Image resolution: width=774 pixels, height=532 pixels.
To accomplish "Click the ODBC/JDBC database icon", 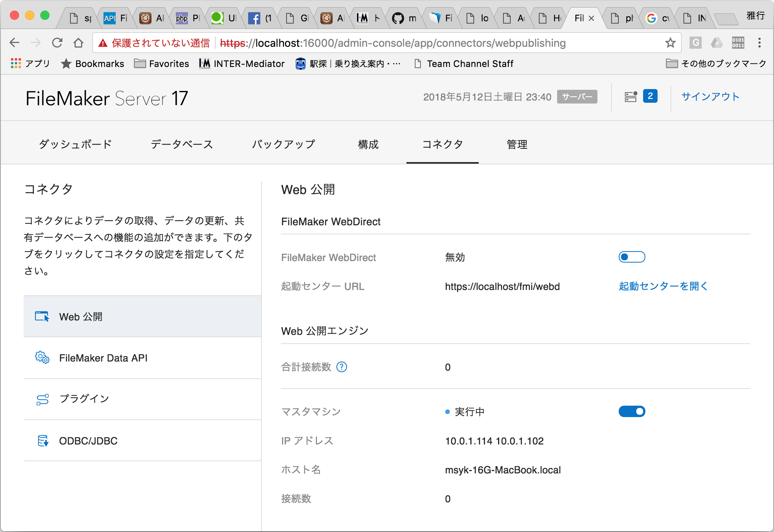I will (43, 441).
